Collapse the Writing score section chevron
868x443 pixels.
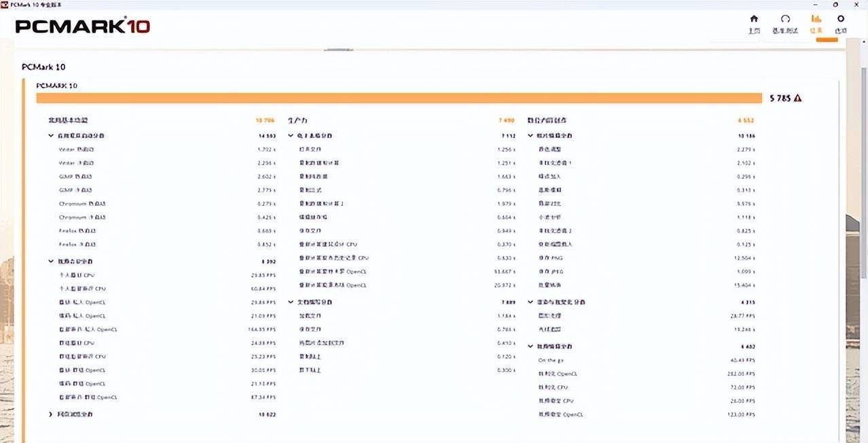tap(291, 302)
